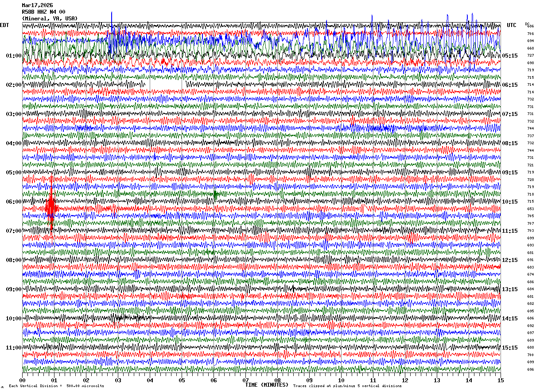Click the x-axis minute tick label '07'

245,380
